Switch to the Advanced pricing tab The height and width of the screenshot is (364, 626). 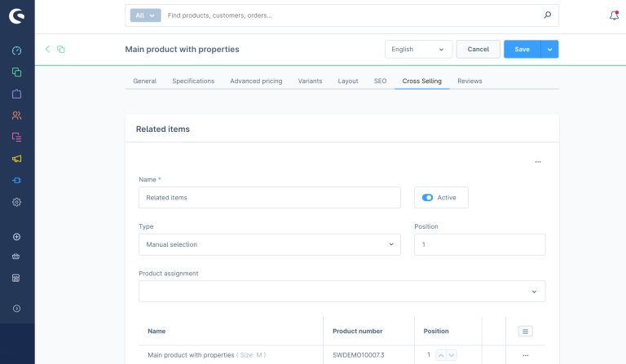[x=256, y=81]
